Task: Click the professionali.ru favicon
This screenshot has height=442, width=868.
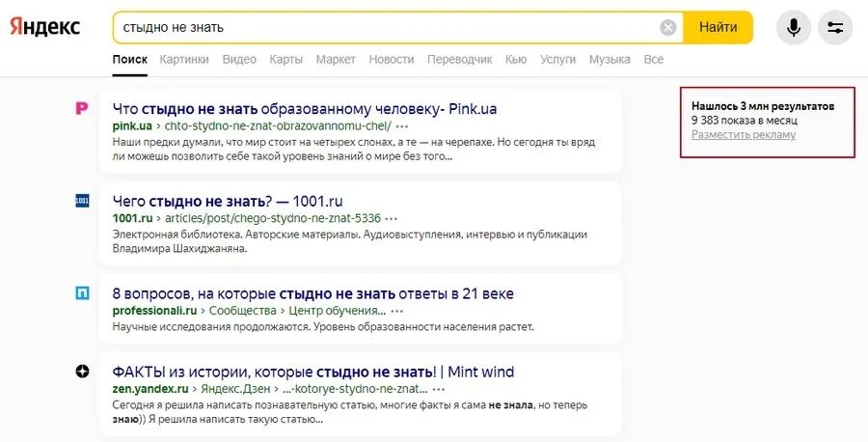Action: tap(82, 293)
